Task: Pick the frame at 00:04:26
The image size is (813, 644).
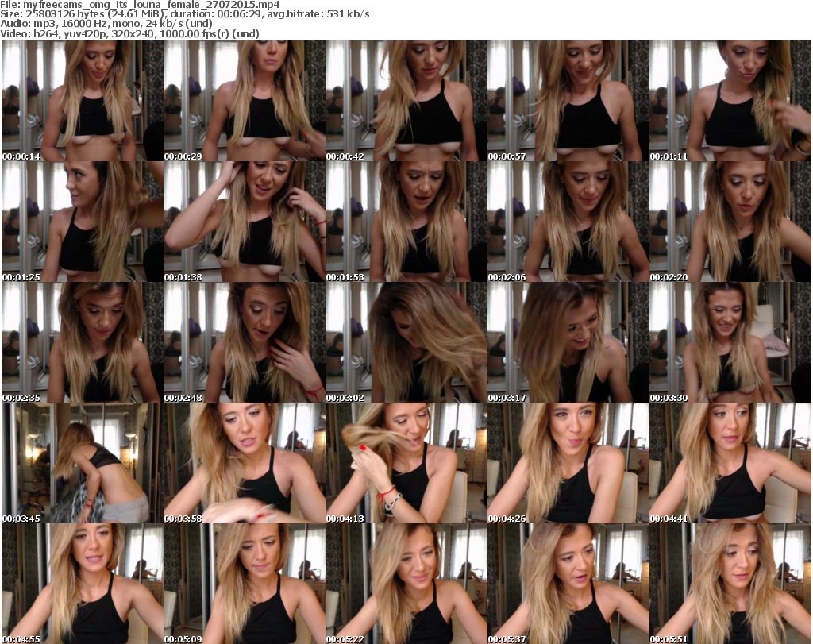Action: [568, 463]
